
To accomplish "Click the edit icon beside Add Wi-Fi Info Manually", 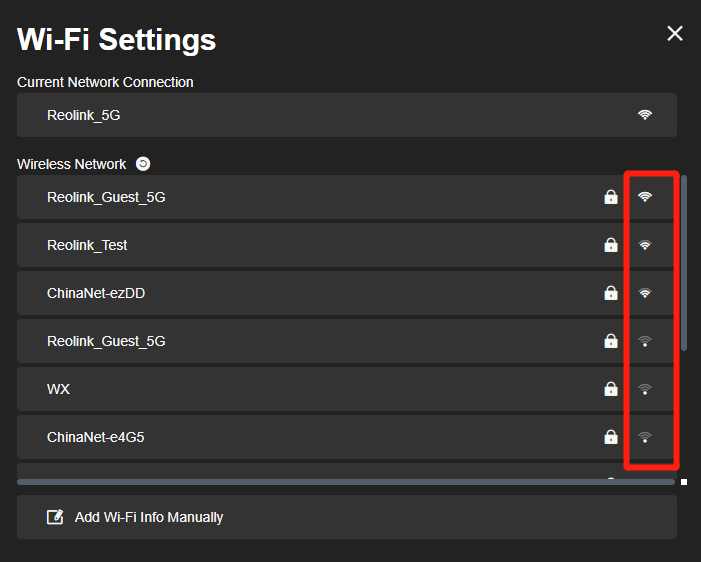I will (55, 517).
